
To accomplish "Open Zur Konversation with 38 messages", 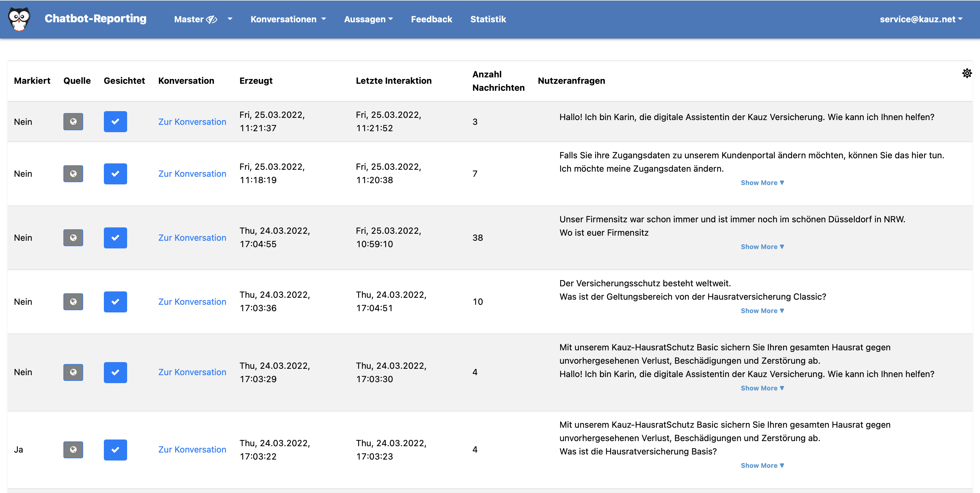I will [x=192, y=238].
